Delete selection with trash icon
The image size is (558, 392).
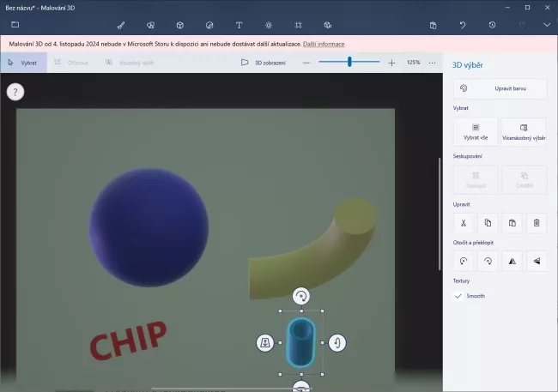[x=536, y=223]
